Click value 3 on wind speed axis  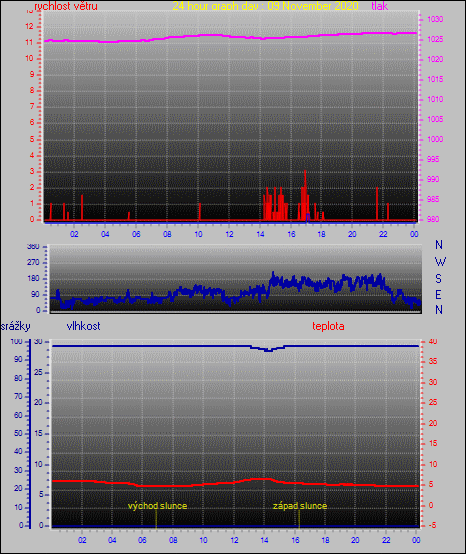click(32, 171)
